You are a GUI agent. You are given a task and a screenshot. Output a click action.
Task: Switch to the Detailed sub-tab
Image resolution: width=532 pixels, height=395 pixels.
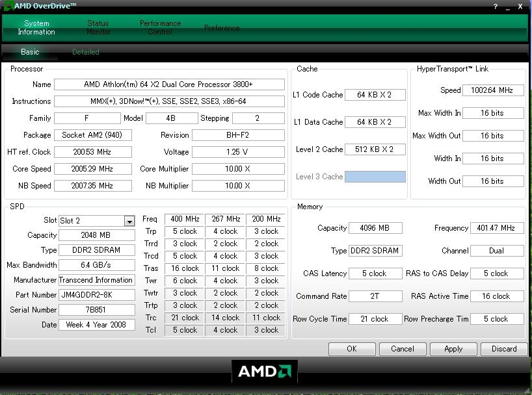click(85, 52)
